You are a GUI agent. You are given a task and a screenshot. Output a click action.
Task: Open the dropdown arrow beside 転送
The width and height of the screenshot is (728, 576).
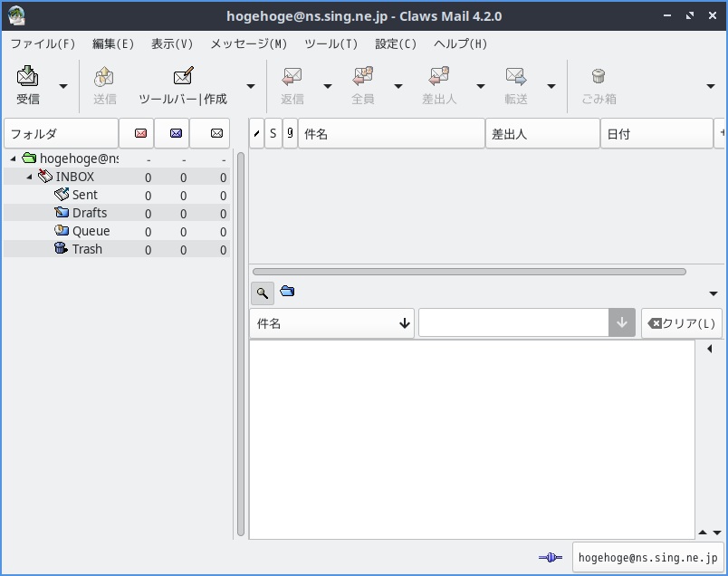(x=551, y=86)
